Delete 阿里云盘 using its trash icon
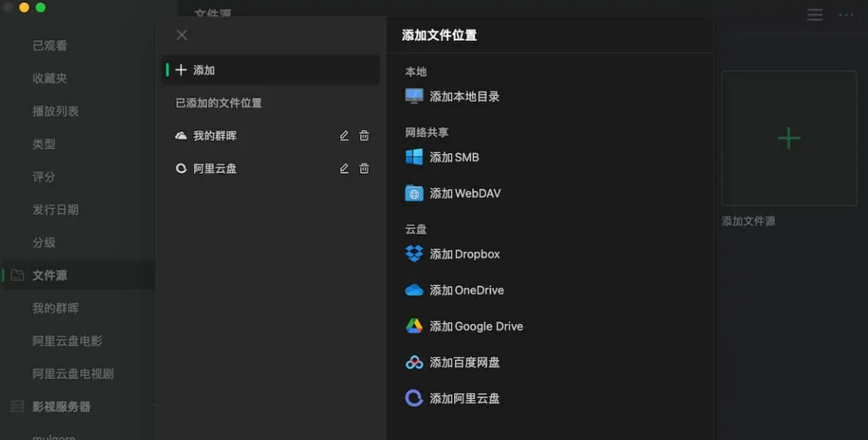868x440 pixels. coord(364,168)
